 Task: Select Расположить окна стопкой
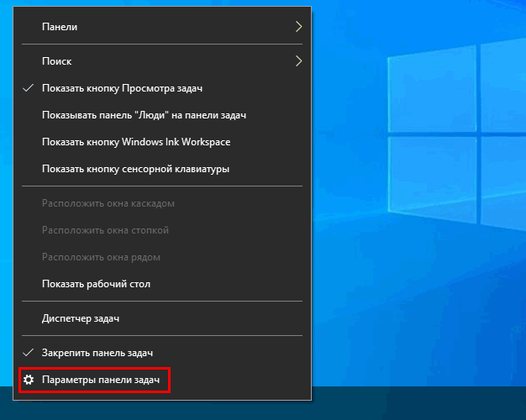tap(105, 230)
